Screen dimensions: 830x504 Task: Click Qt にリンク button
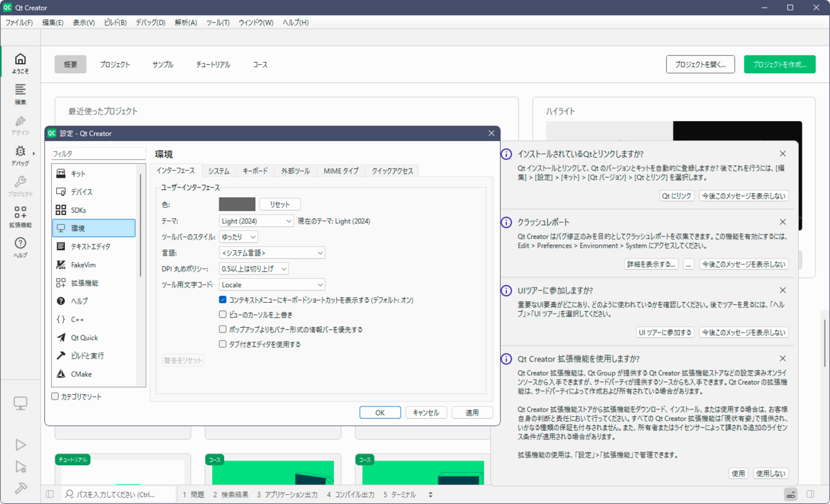click(677, 196)
